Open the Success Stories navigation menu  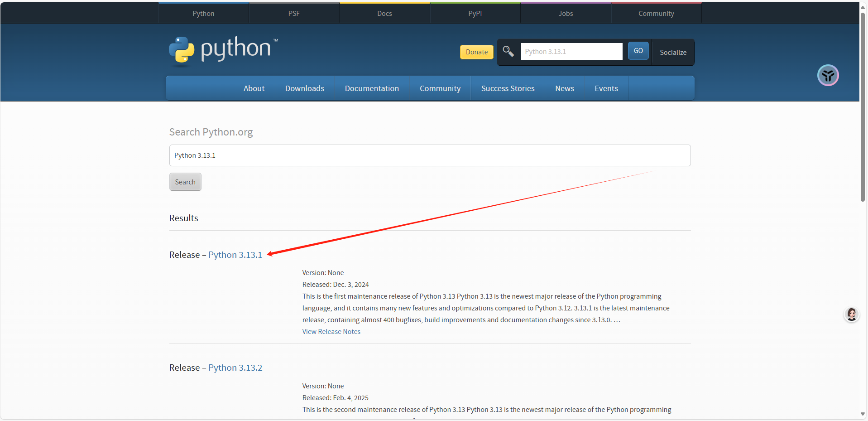tap(508, 88)
